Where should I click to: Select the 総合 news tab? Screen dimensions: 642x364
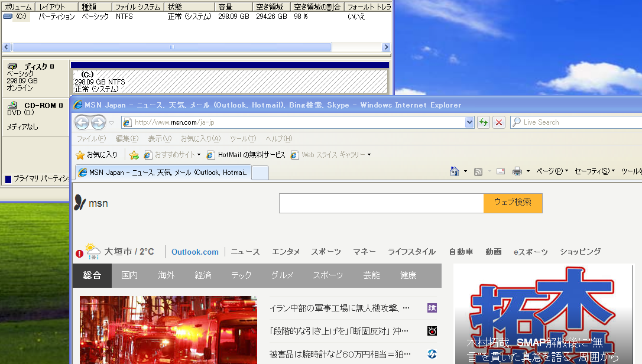92,275
